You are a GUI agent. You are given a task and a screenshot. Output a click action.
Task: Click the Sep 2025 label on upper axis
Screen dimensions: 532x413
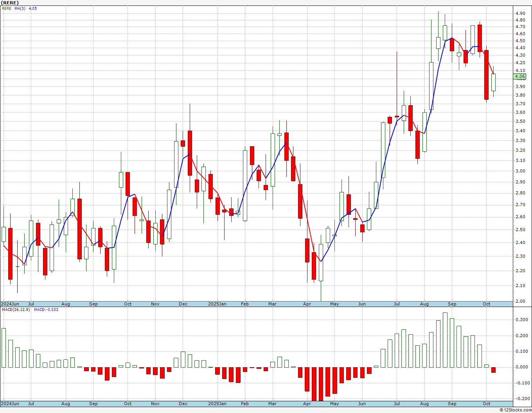(x=452, y=304)
